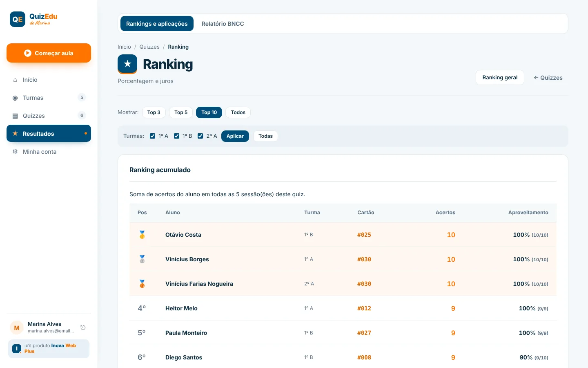Uncheck the 2º A class checkbox
The height and width of the screenshot is (368, 588).
coord(200,136)
